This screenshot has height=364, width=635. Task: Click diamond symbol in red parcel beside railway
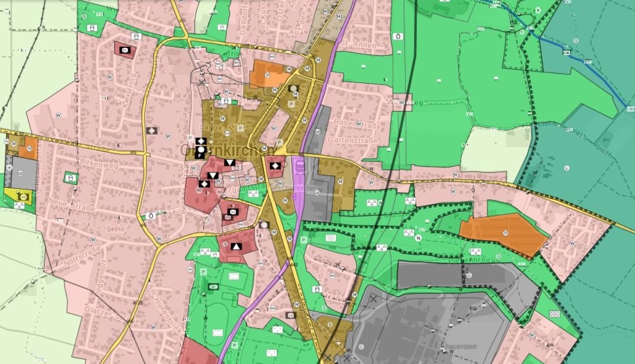pyautogui.click(x=275, y=165)
